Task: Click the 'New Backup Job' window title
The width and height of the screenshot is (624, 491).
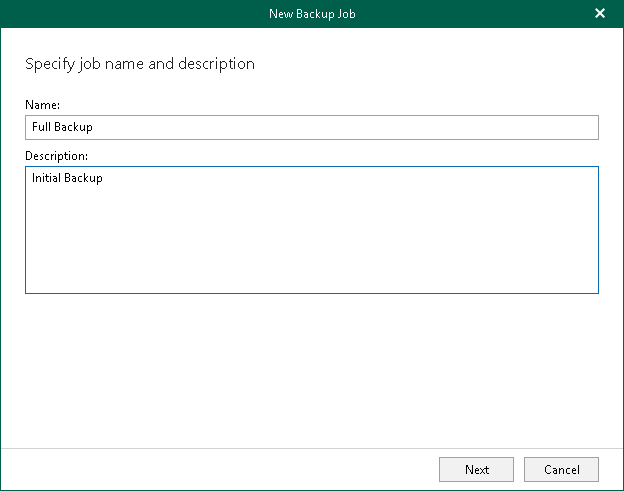Action: (311, 13)
